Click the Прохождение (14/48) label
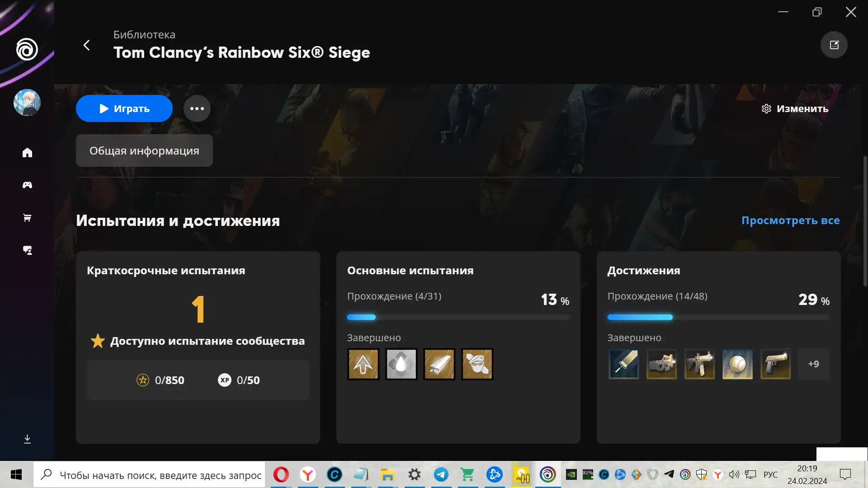This screenshot has width=868, height=488. click(x=657, y=296)
